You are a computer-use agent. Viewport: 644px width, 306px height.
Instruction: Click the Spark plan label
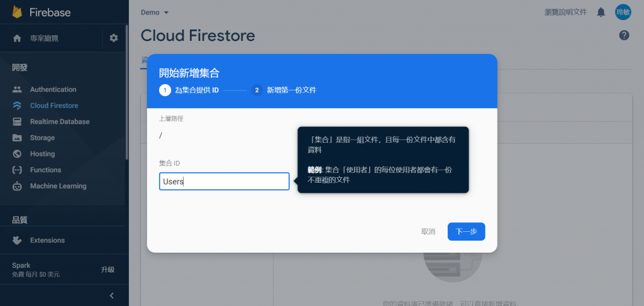21,265
